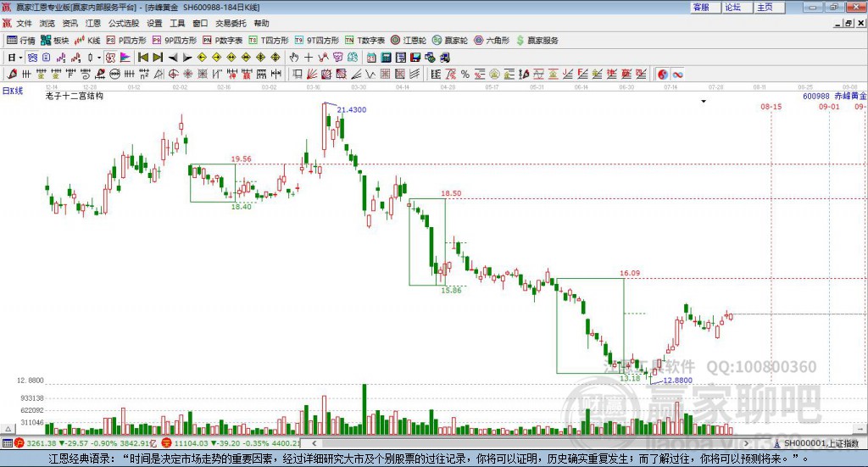
Task: Click the 主页 homepage button
Action: tap(770, 7)
